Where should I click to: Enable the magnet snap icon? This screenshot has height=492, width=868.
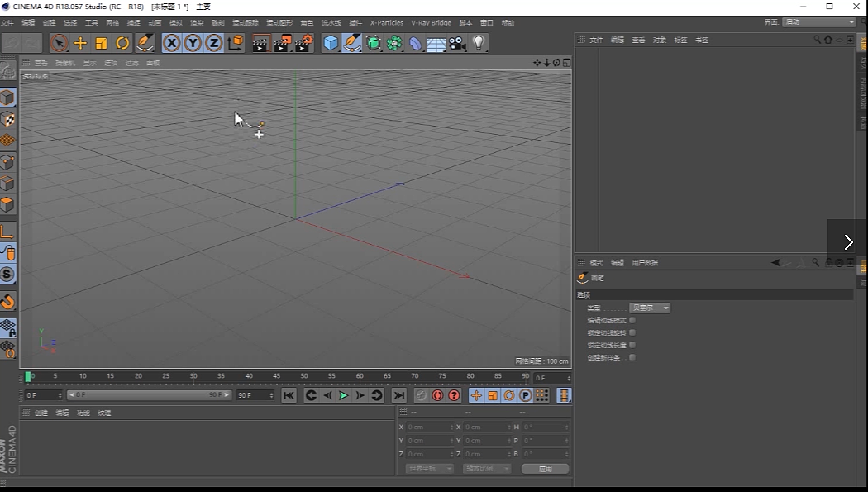click(7, 302)
